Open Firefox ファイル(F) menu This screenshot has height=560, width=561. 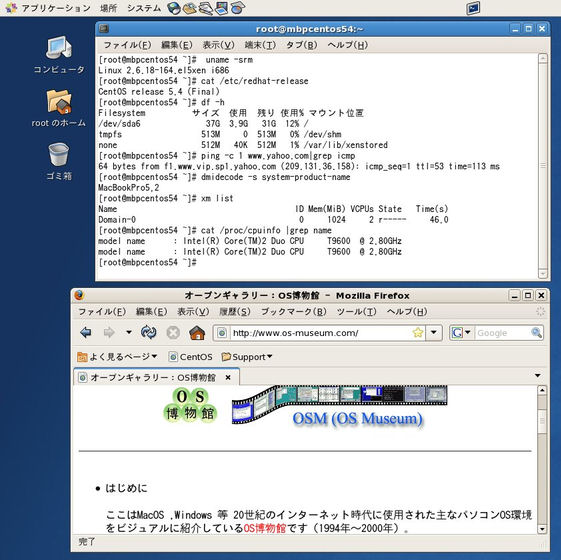[102, 312]
